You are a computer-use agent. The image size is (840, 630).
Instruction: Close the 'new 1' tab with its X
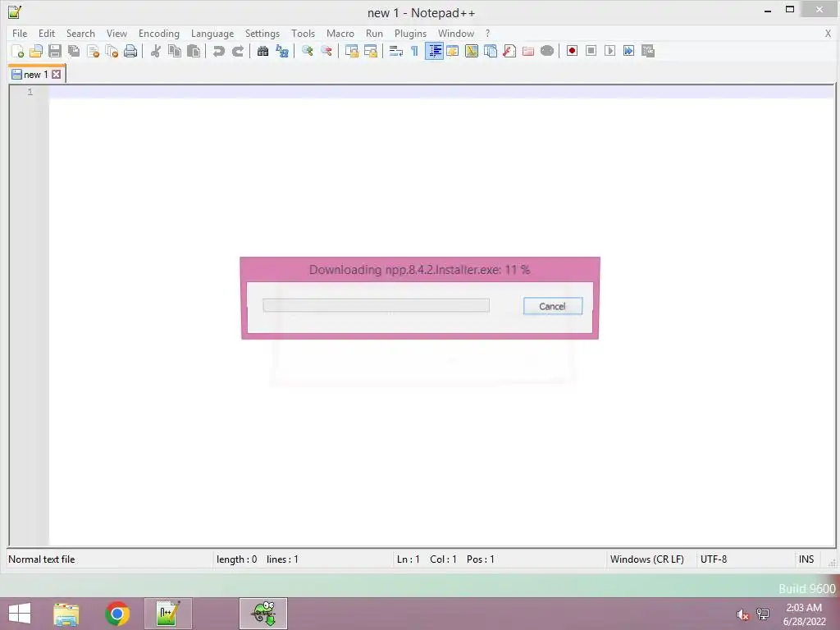pos(57,75)
